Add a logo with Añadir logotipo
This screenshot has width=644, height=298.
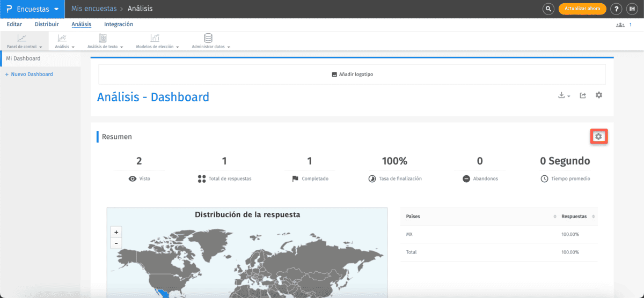point(352,74)
